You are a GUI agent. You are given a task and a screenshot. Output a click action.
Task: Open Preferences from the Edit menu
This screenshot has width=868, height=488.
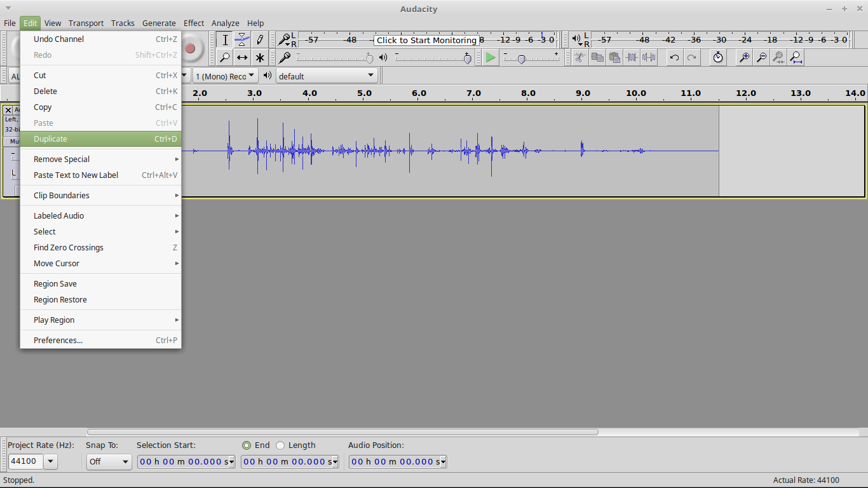[x=100, y=340]
